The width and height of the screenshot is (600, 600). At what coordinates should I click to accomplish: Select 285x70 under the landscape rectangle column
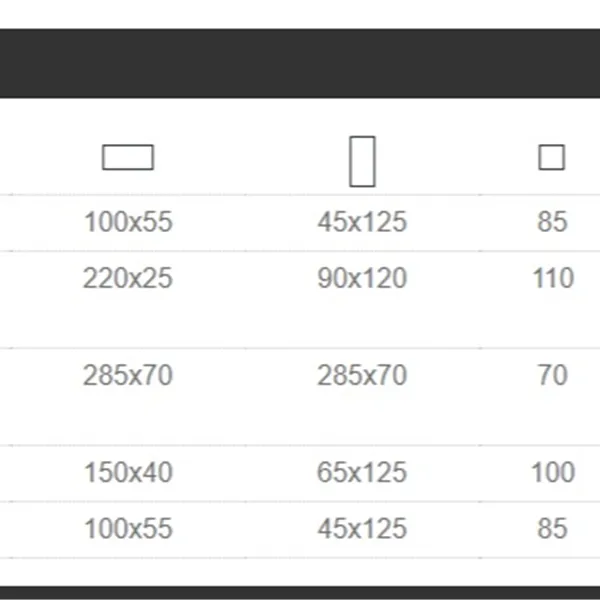[x=128, y=376]
